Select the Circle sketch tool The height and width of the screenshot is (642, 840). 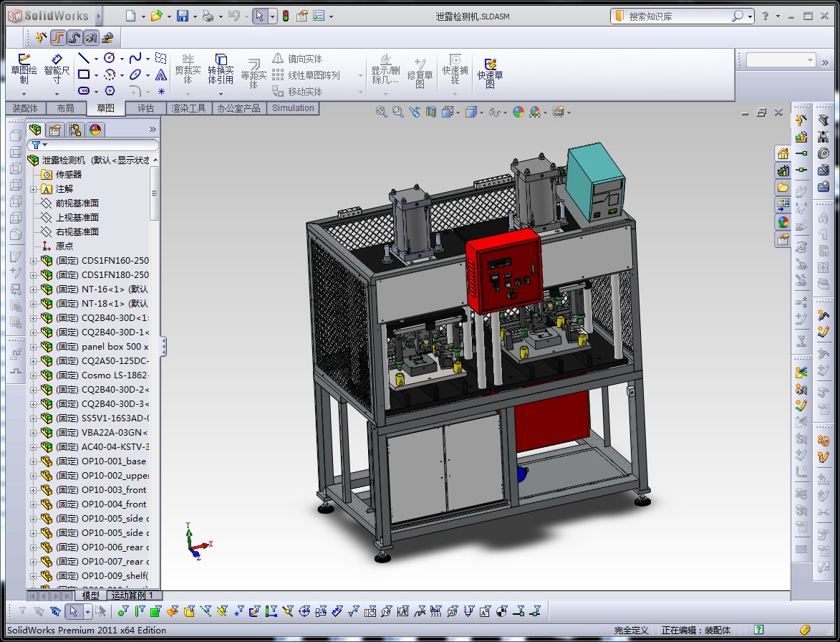110,58
